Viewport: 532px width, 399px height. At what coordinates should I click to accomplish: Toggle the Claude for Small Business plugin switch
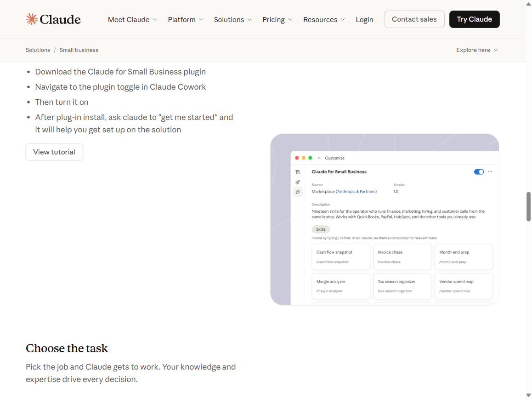[x=479, y=172]
